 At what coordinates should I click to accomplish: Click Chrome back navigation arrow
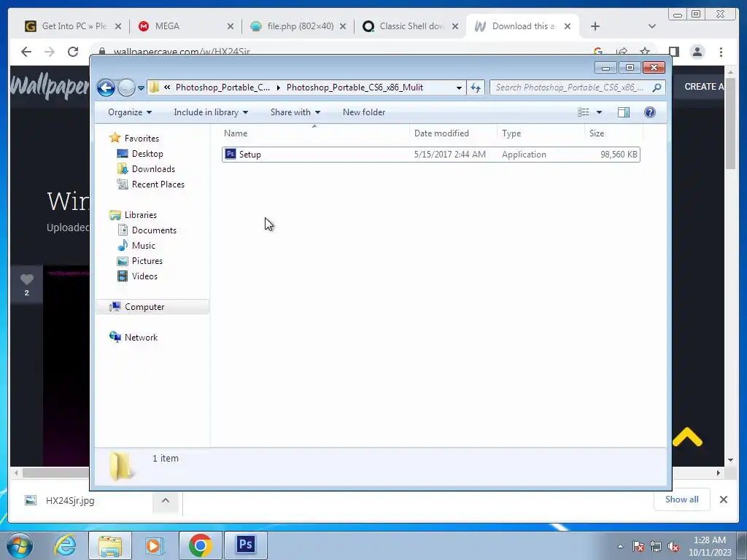[x=26, y=52]
